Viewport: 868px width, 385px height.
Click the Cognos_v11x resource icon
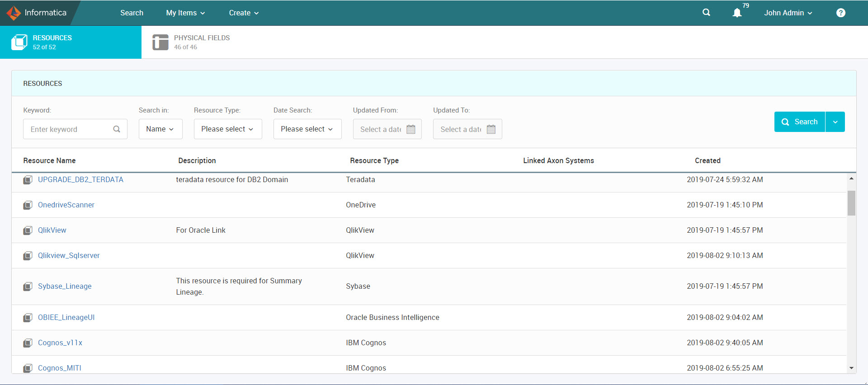[28, 343]
